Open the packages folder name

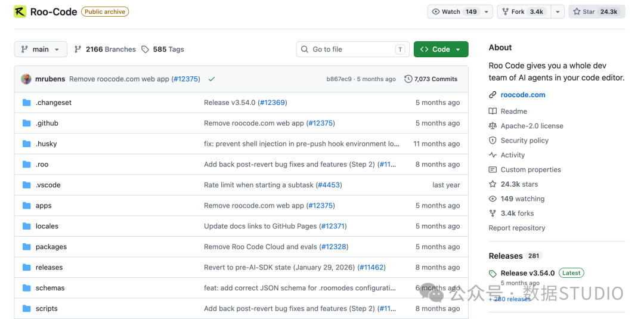pyautogui.click(x=51, y=247)
